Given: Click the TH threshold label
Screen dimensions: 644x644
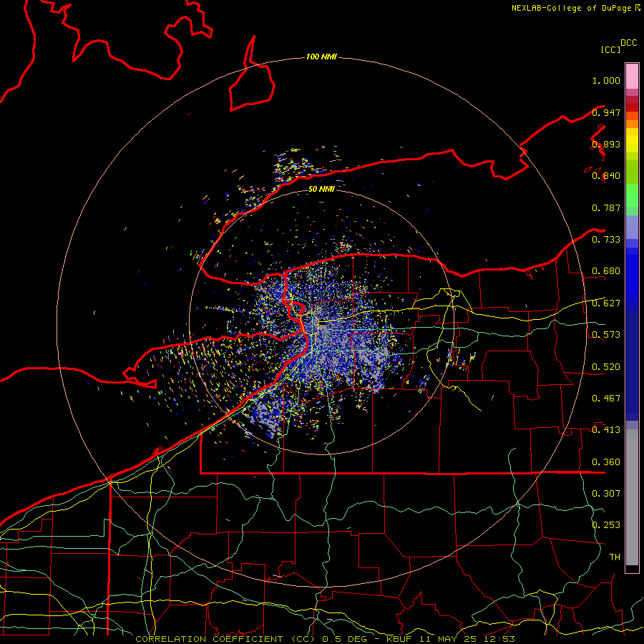Looking at the screenshot, I should pyautogui.click(x=615, y=557).
